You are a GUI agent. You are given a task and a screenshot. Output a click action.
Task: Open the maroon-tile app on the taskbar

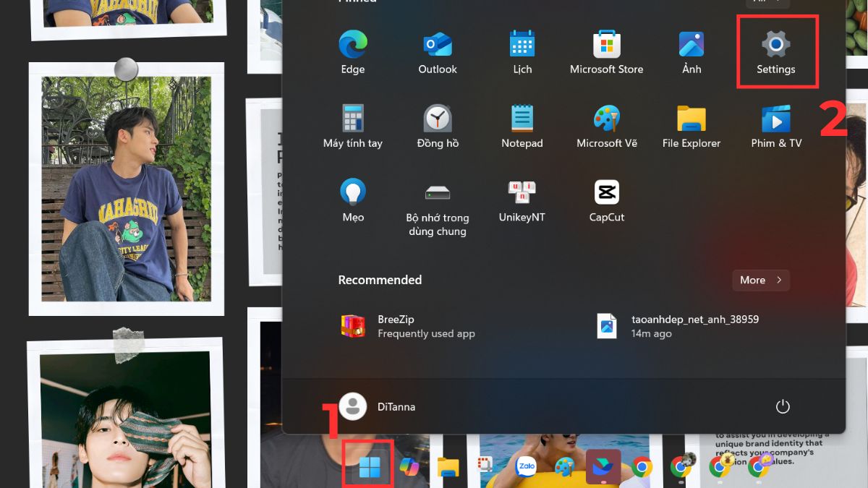603,466
